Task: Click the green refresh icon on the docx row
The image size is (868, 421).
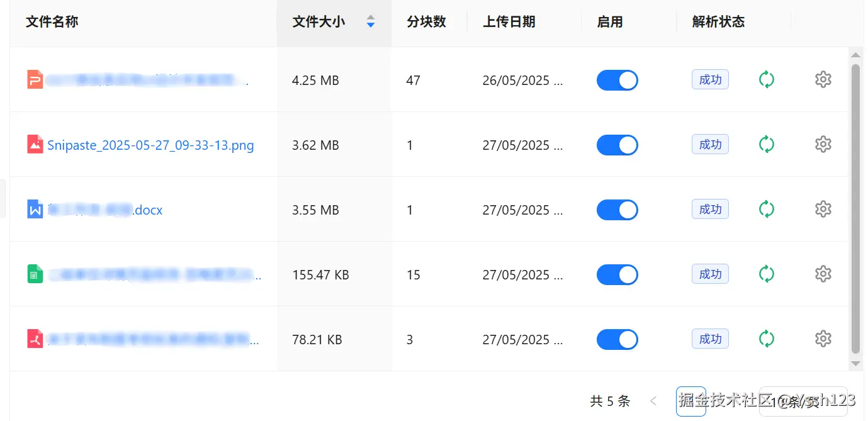Action: coord(767,209)
